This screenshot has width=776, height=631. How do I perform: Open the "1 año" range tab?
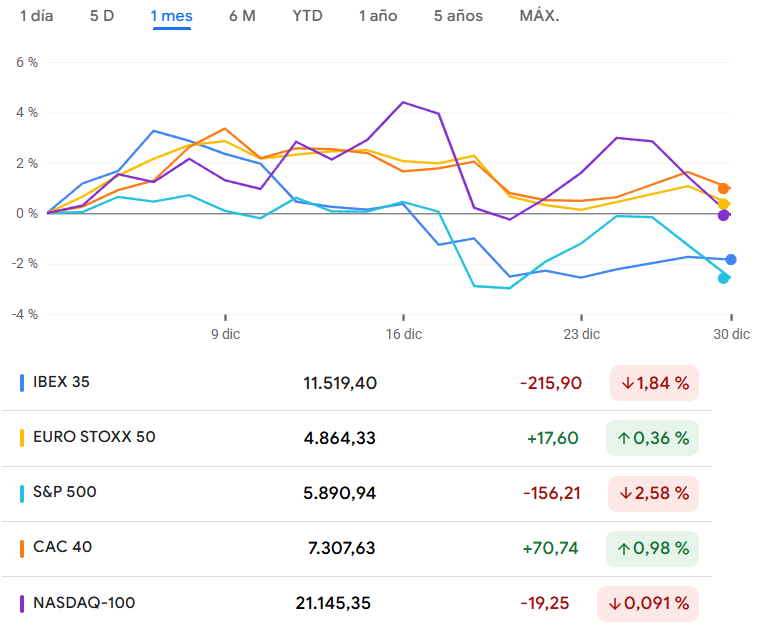[x=378, y=16]
